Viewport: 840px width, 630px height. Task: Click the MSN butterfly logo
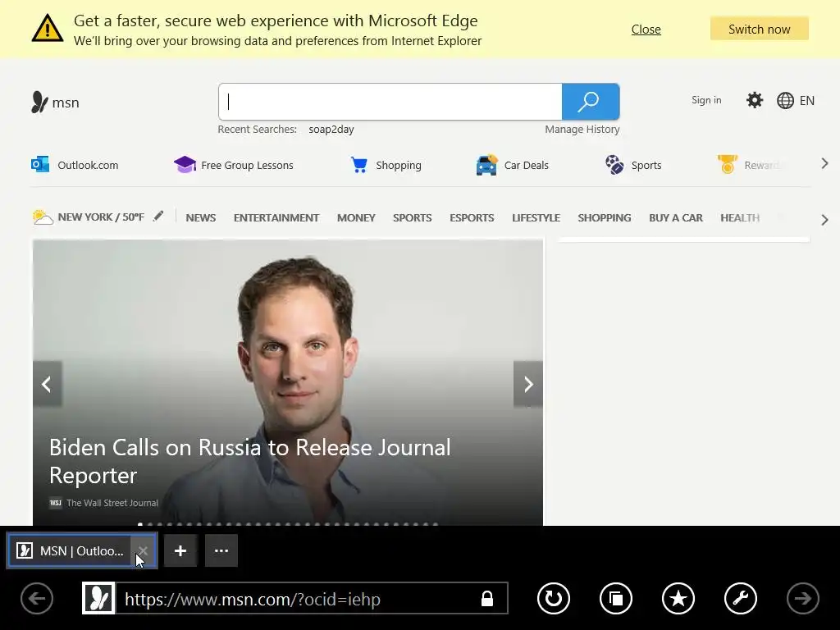(39, 102)
